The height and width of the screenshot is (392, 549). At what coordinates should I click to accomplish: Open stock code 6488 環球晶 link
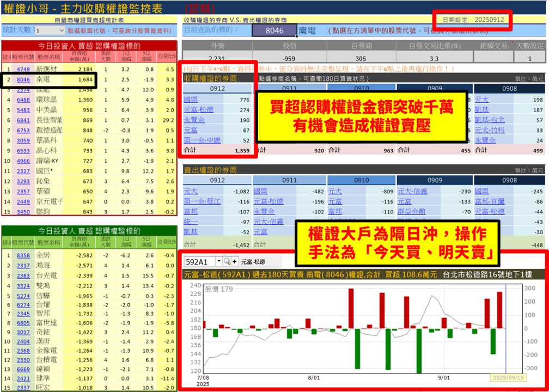(23, 100)
